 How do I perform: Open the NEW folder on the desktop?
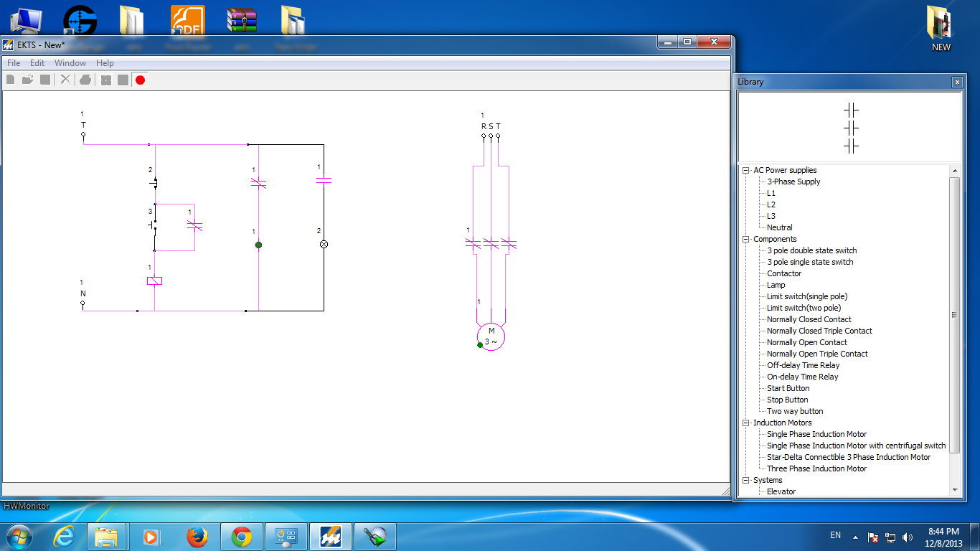(941, 29)
